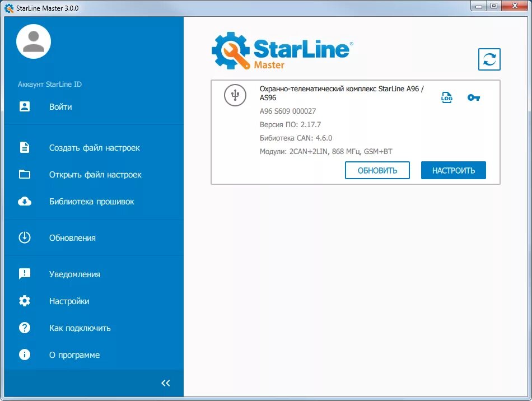This screenshot has height=401, width=532.
Task: Click the exclamation icon next to Уведомления
Action: [24, 274]
